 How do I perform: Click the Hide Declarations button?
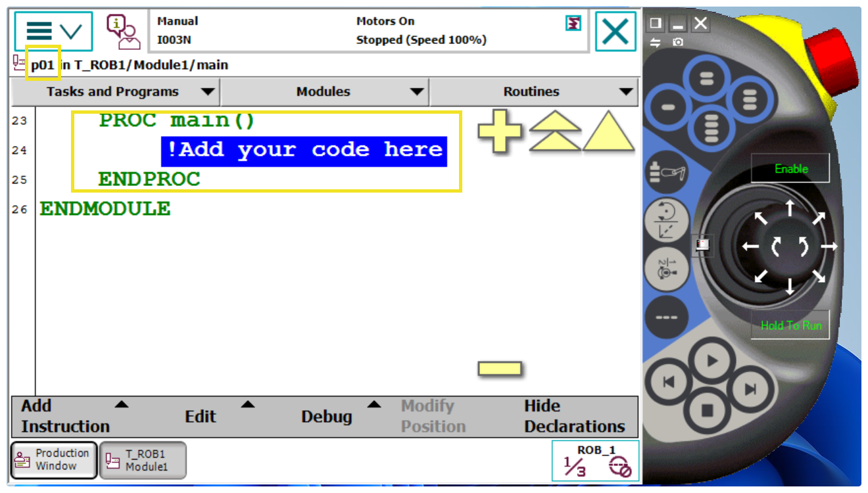click(574, 416)
